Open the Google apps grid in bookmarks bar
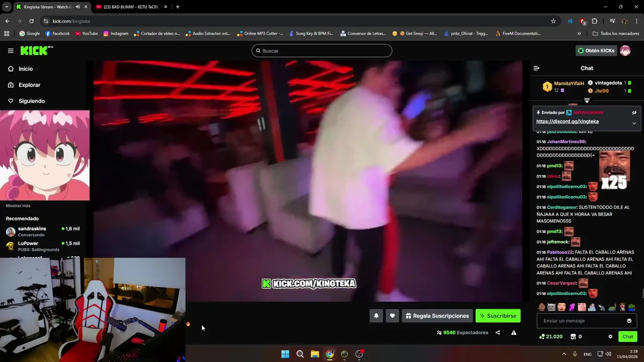 click(7, 34)
